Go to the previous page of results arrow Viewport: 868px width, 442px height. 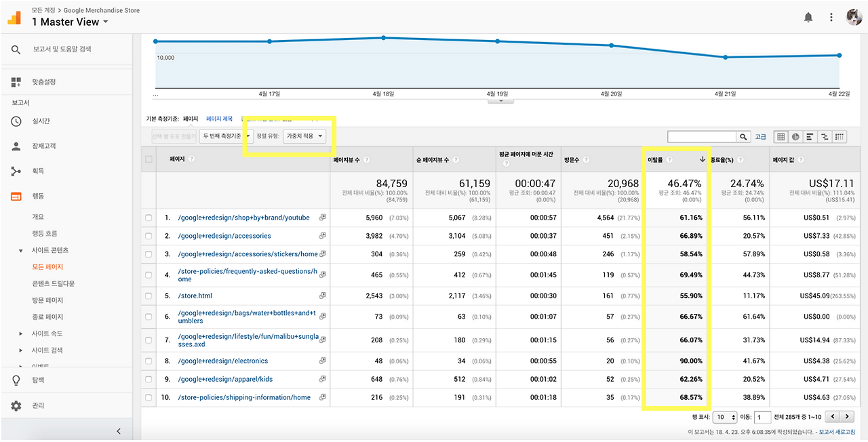coord(833,417)
